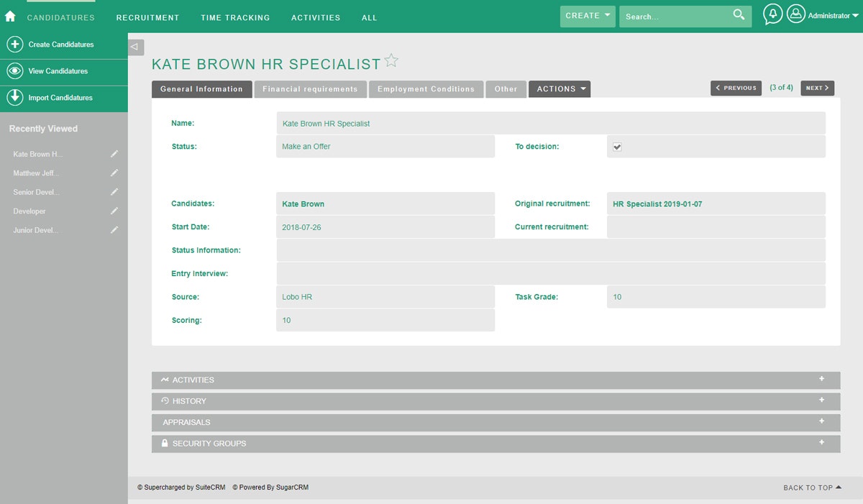Edit recently viewed Junior Devel... record
Screen dimensions: 863x504
(114, 230)
